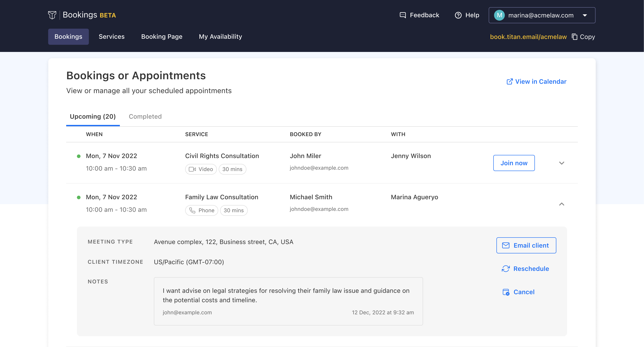Expand the Civil Rights Consultation booking row
The image size is (644, 347).
561,163
